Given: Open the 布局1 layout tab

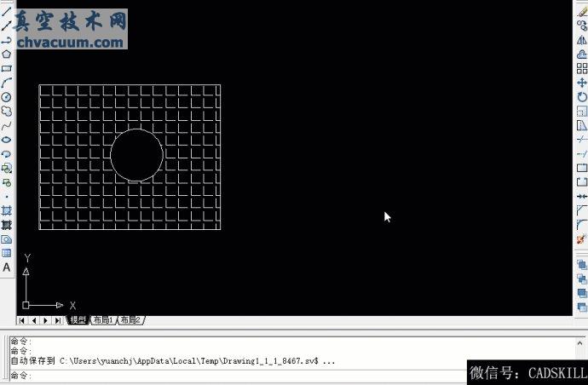Looking at the screenshot, I should tap(103, 320).
